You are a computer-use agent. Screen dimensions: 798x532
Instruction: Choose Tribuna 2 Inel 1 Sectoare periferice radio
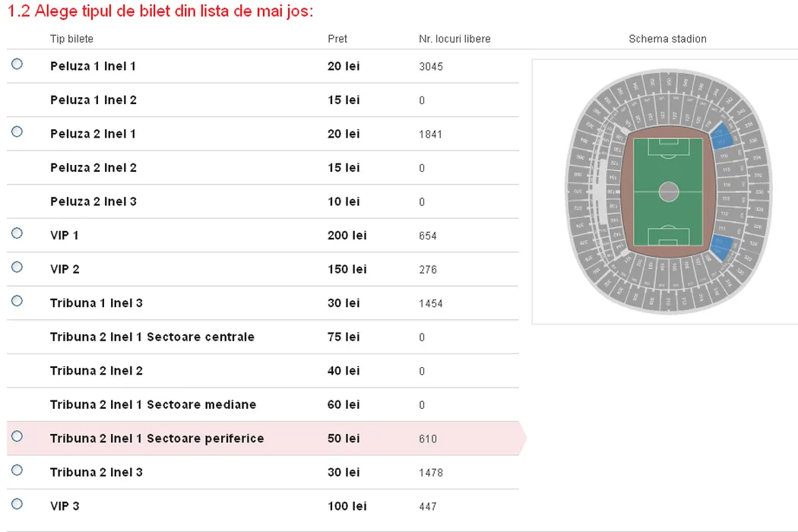17,437
